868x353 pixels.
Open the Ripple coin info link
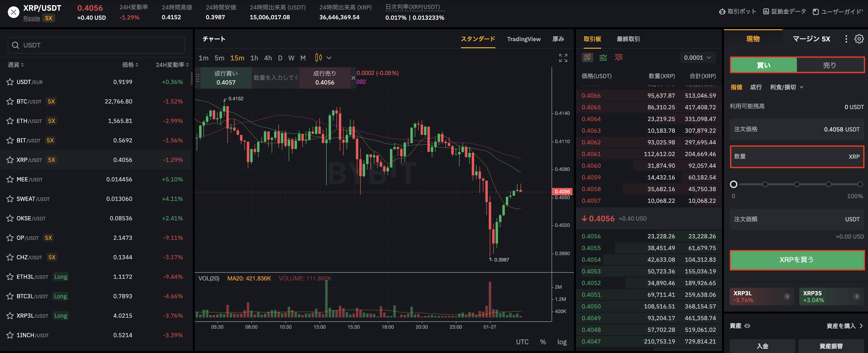[x=32, y=18]
